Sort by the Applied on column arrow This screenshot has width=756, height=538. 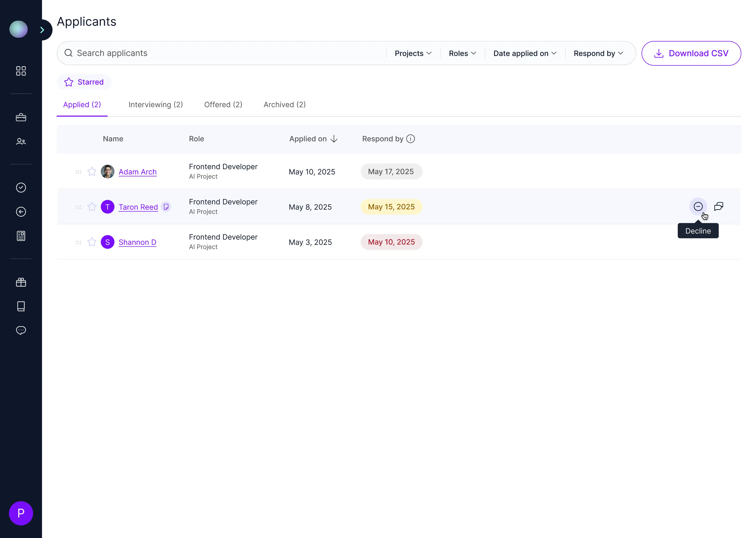point(334,139)
